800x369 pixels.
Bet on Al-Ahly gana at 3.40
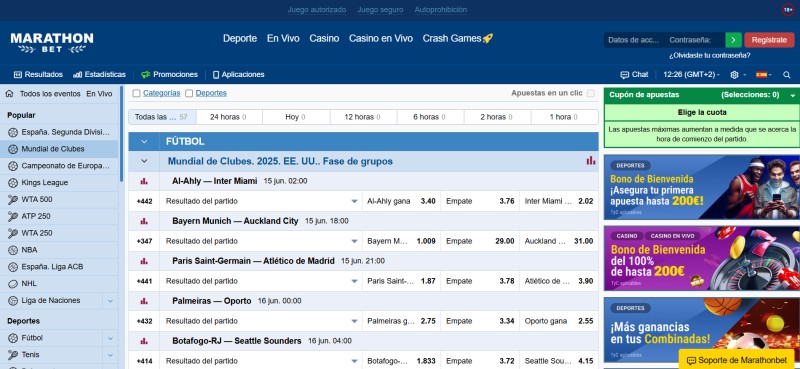(x=401, y=201)
